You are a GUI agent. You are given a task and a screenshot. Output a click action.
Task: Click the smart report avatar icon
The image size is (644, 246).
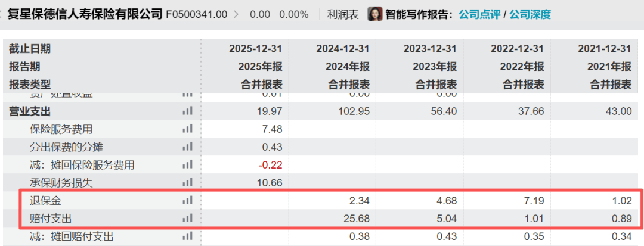(375, 14)
